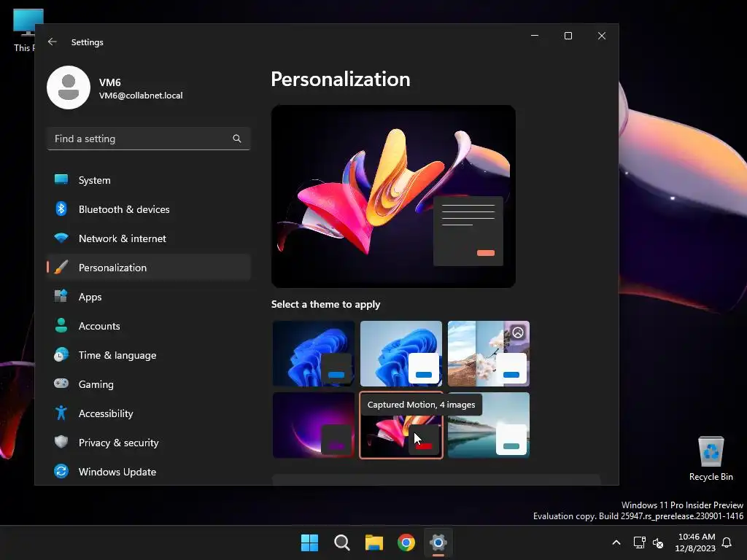Close the Settings window
This screenshot has width=747, height=560.
602,36
